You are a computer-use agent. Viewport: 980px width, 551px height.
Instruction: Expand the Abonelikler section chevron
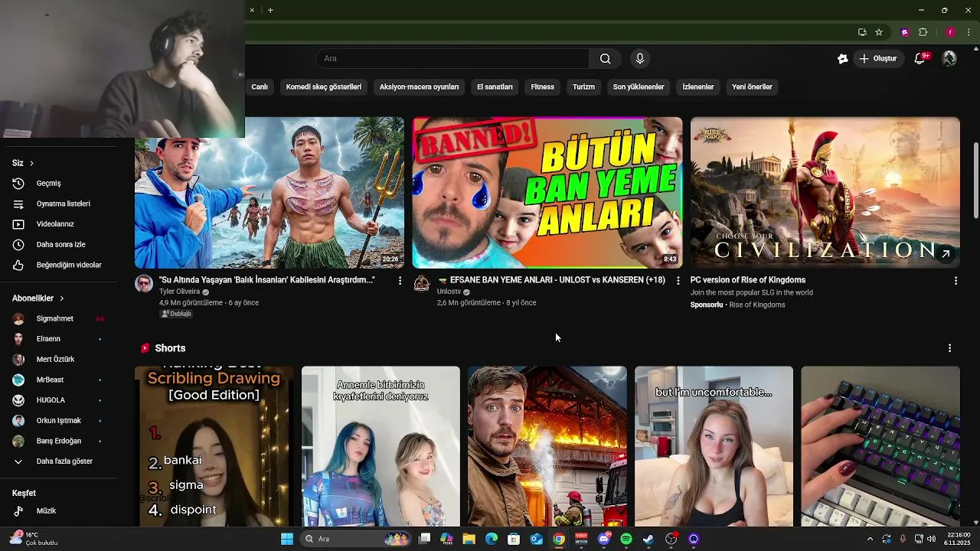click(61, 298)
